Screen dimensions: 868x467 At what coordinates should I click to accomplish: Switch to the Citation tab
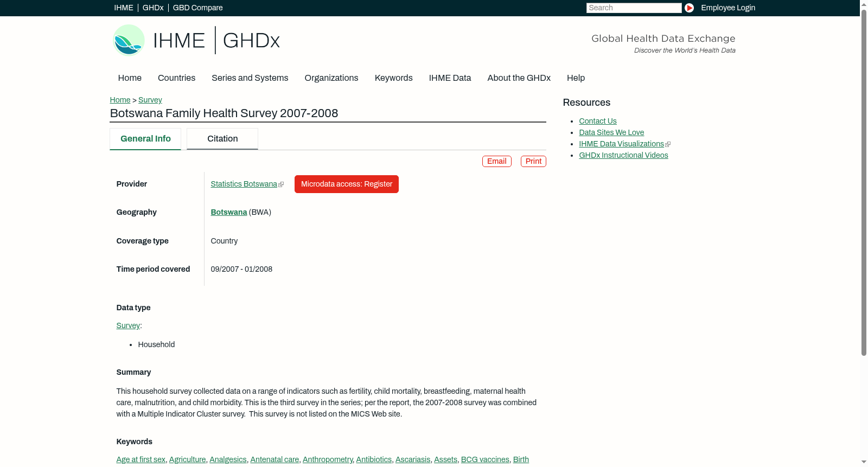222,139
